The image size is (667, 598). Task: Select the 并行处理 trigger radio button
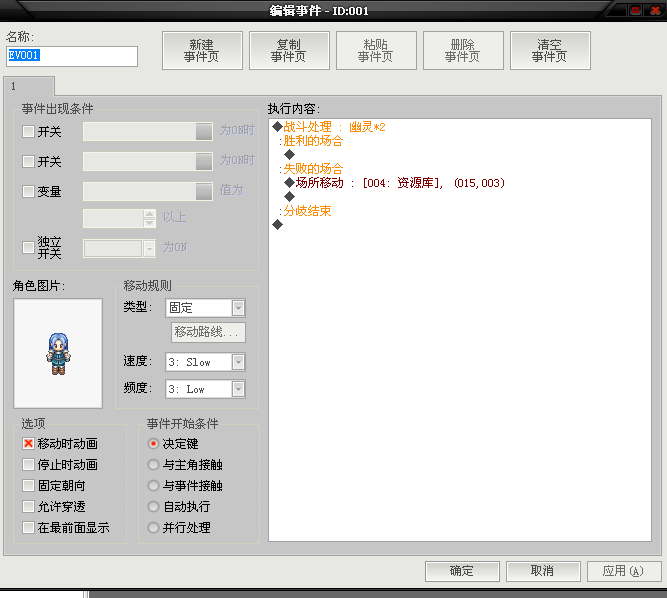coord(153,527)
